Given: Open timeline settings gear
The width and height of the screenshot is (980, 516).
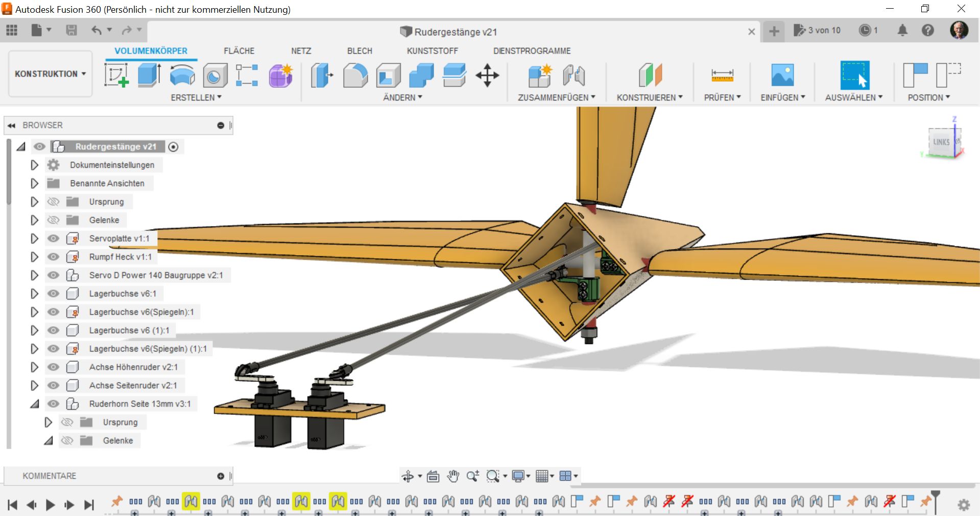Looking at the screenshot, I should pos(964,505).
